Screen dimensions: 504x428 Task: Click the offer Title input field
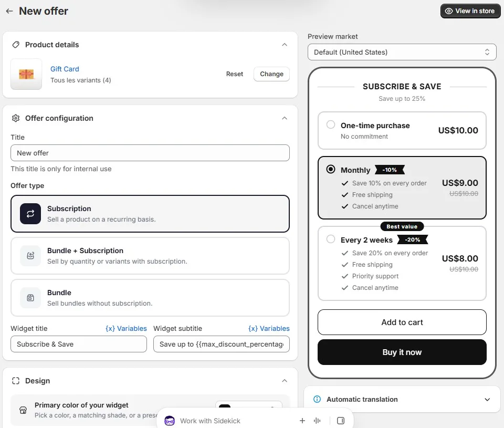pyautogui.click(x=150, y=153)
